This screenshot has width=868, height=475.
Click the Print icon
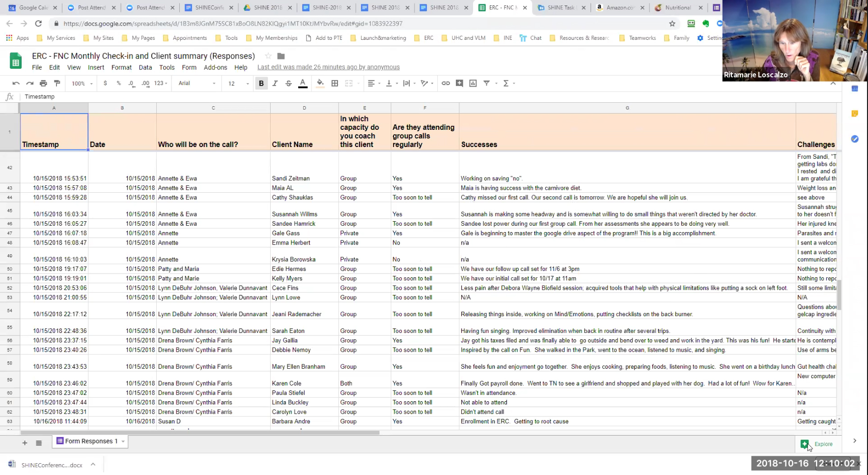(43, 84)
